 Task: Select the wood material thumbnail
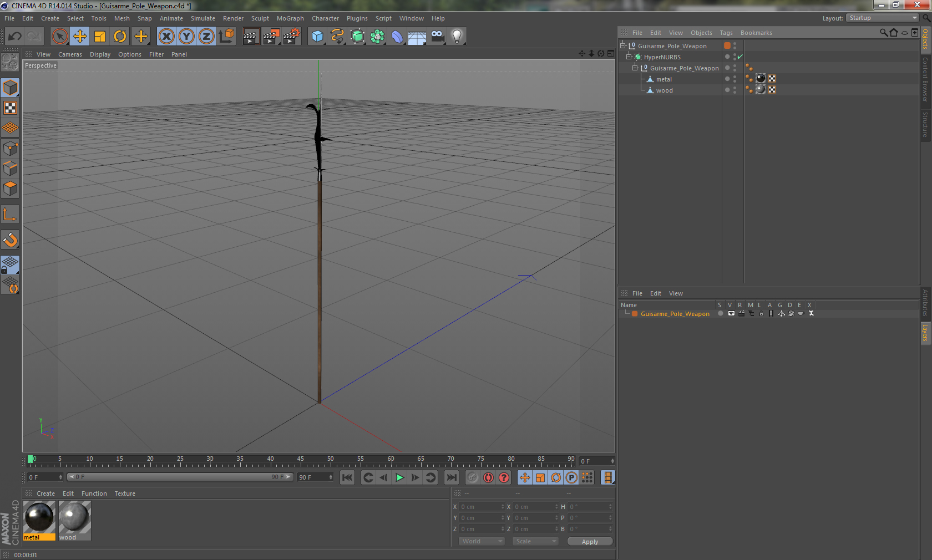(75, 521)
